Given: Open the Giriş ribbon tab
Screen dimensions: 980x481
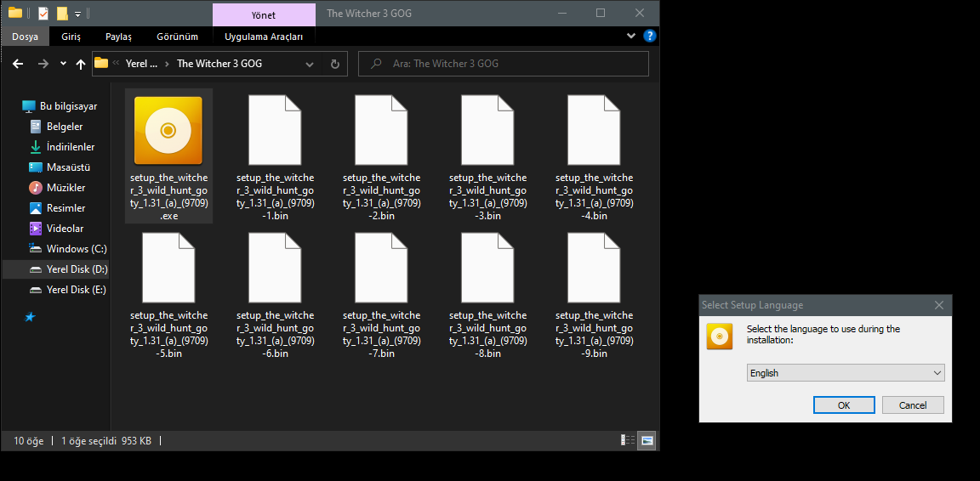Looking at the screenshot, I should pyautogui.click(x=71, y=37).
